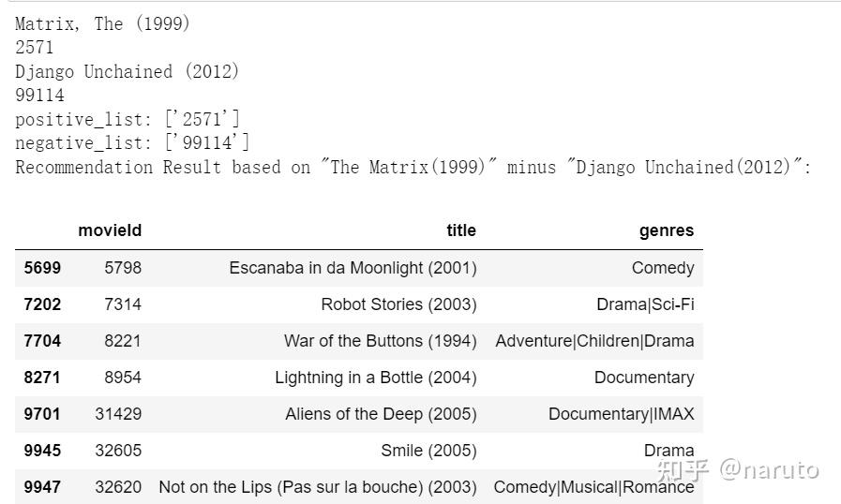Select row index 5699
Image resolution: width=841 pixels, height=504 pixels.
point(42,268)
